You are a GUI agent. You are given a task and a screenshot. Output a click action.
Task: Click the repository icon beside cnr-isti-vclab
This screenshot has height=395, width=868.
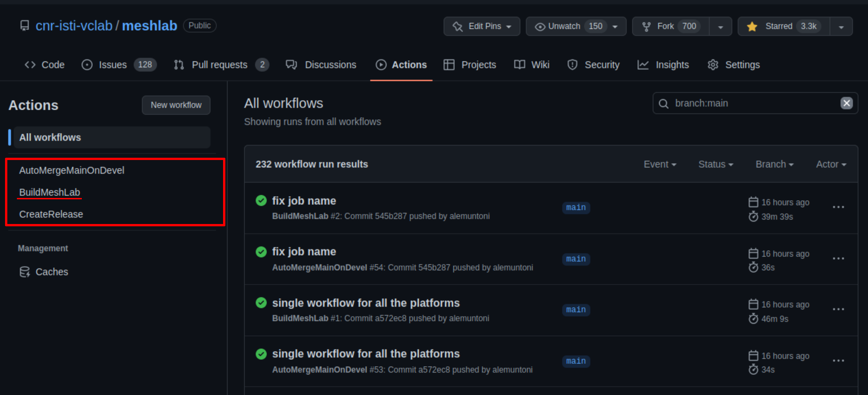pyautogui.click(x=25, y=26)
